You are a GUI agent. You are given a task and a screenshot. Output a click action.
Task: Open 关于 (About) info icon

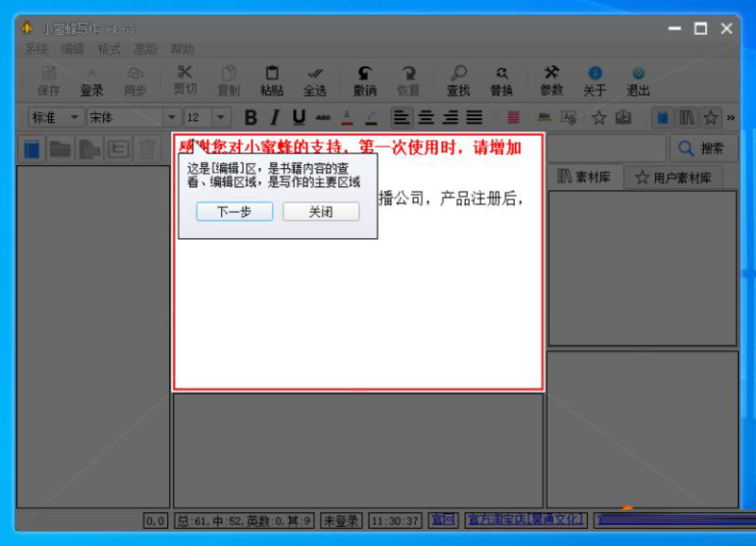[594, 81]
